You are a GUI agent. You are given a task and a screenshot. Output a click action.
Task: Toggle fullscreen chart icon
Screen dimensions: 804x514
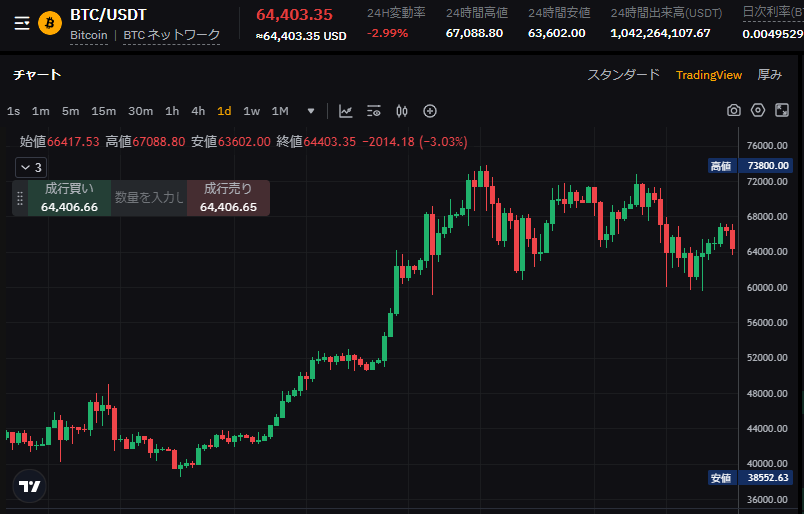pos(782,110)
